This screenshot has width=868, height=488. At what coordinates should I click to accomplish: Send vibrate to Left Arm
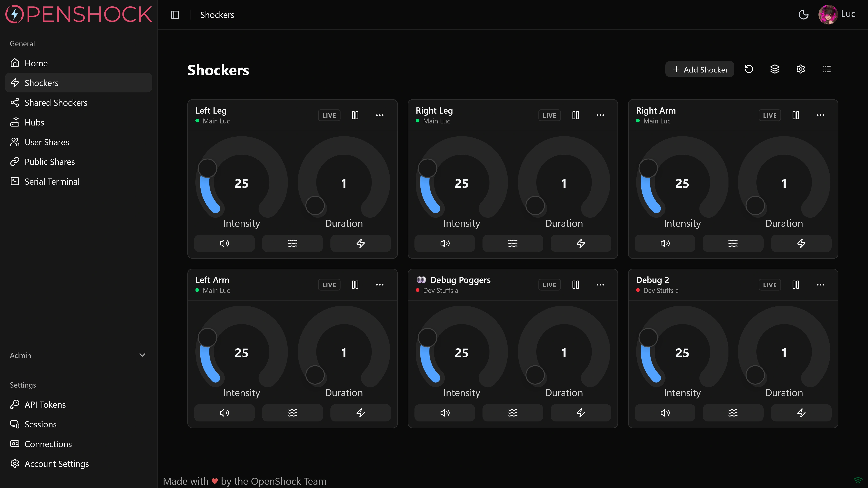(x=292, y=413)
